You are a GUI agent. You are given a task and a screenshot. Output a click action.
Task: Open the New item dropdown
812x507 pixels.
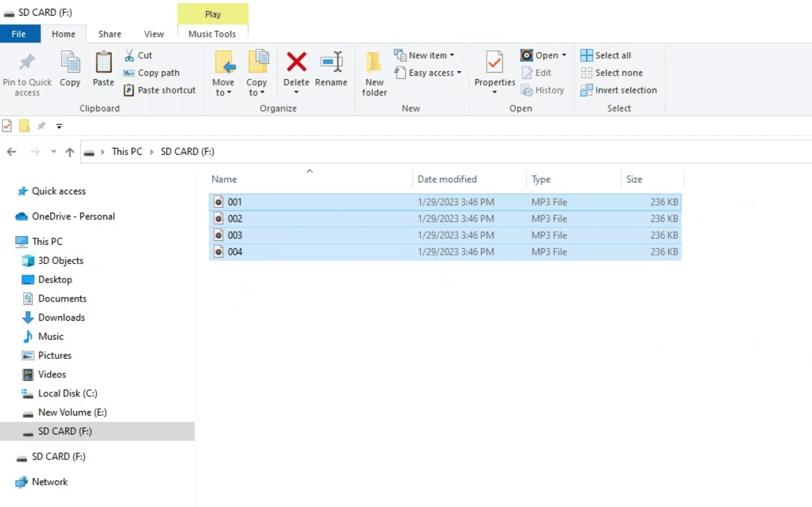click(424, 55)
